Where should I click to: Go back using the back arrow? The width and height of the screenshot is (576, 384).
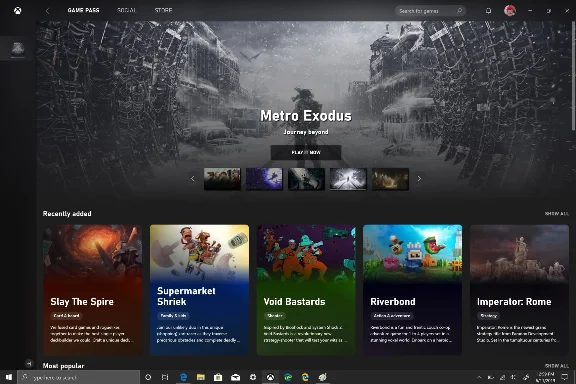click(47, 11)
